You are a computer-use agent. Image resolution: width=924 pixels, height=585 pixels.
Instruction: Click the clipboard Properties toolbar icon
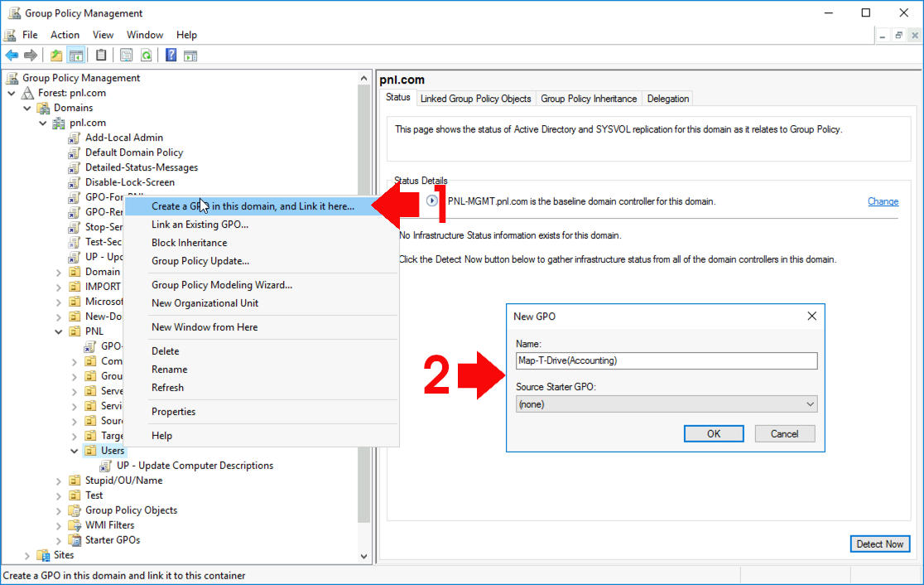(x=101, y=55)
